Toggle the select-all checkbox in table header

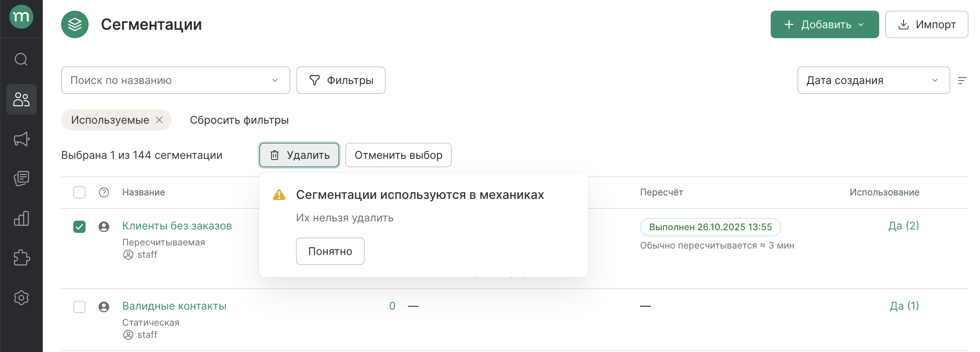pos(79,192)
